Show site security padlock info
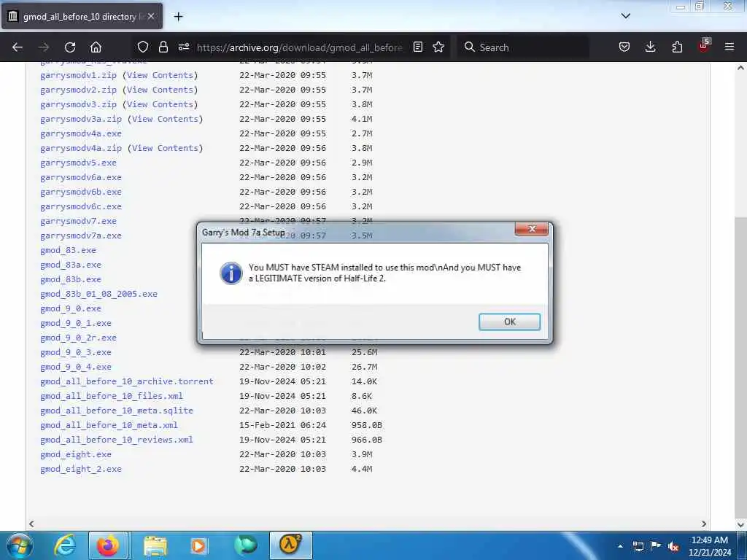 [x=163, y=47]
